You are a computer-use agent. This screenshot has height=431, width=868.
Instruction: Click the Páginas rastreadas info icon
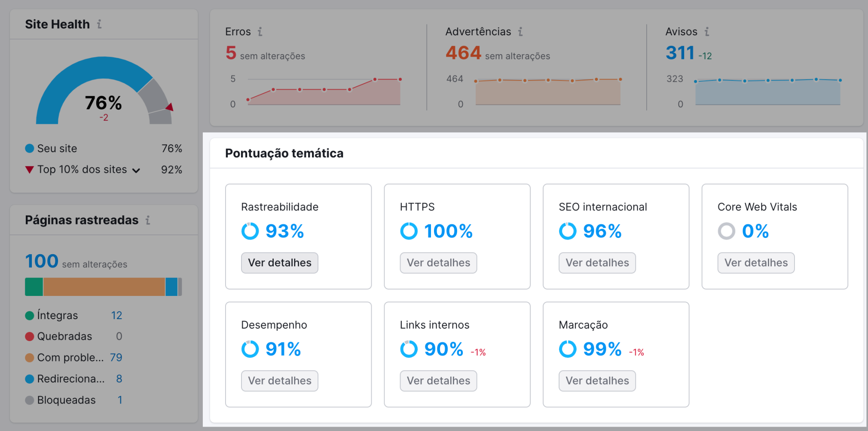148,220
